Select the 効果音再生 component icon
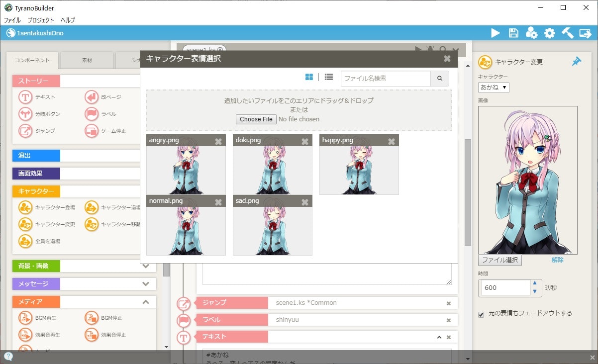Screen dimensions: 598x364 point(25,335)
